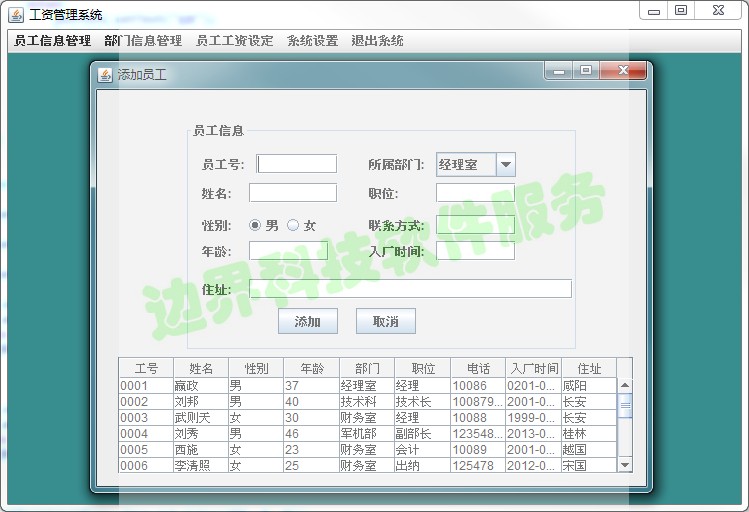Viewport: 749px width, 512px height.
Task: Click the 1999-0... entry date cell
Action: 534,417
